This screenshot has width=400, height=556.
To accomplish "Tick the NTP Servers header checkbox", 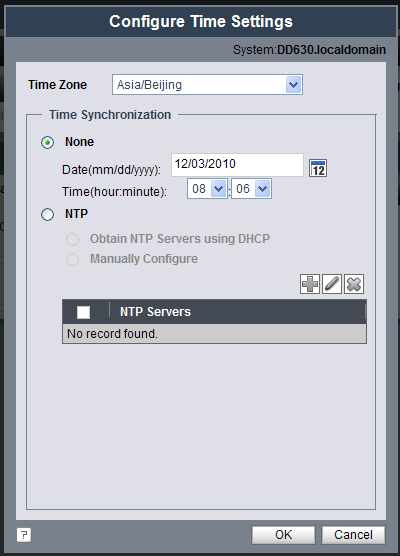I will (83, 312).
